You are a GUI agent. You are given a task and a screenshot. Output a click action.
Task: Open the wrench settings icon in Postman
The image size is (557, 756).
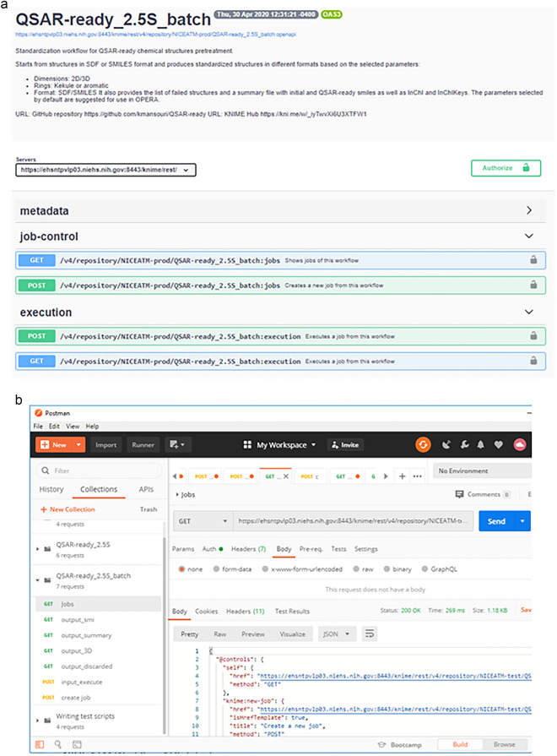pos(464,444)
